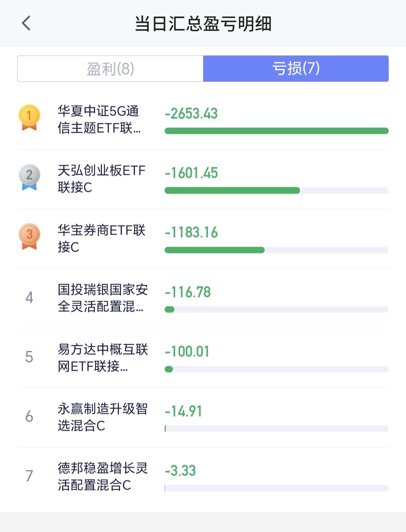Click the -1183.16 loss bar
This screenshot has height=532, width=406.
(x=277, y=250)
